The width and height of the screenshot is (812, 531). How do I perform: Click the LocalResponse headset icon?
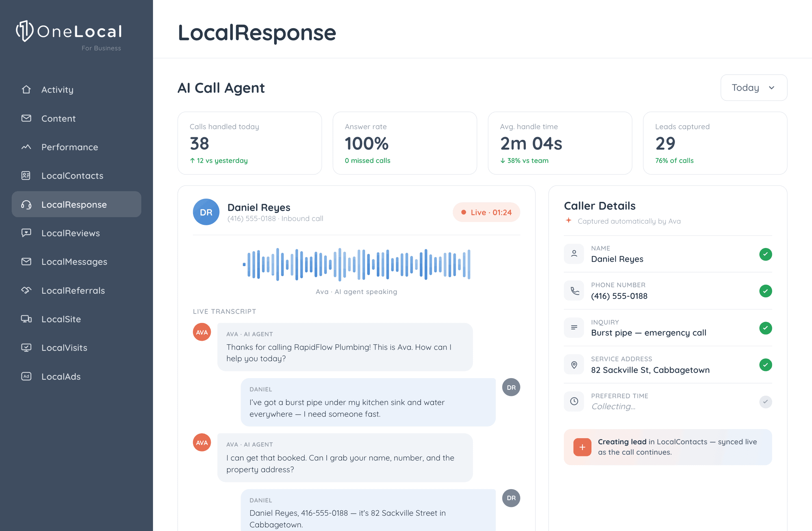pos(26,204)
